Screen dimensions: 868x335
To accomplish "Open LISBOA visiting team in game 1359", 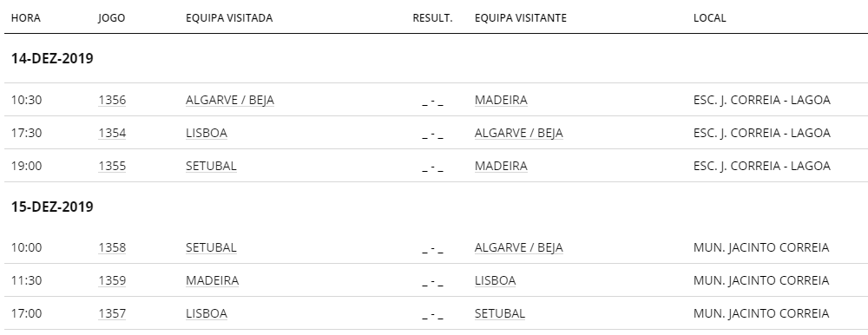I will click(x=495, y=280).
